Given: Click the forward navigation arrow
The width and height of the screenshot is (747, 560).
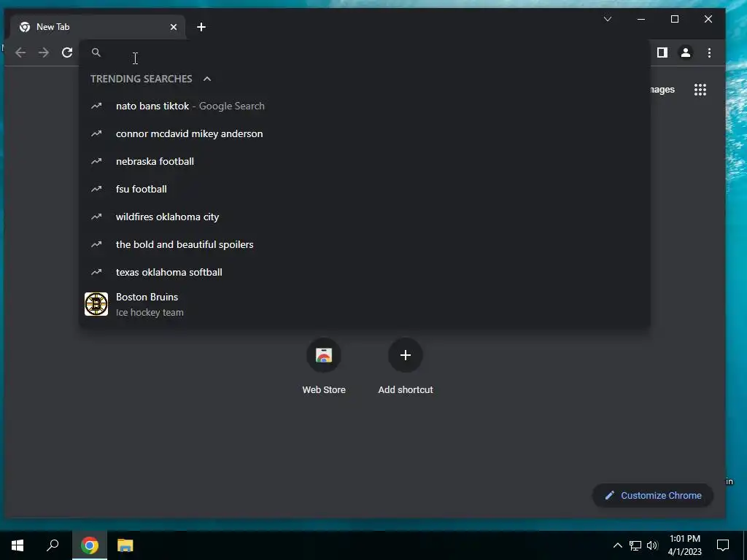Looking at the screenshot, I should point(44,52).
